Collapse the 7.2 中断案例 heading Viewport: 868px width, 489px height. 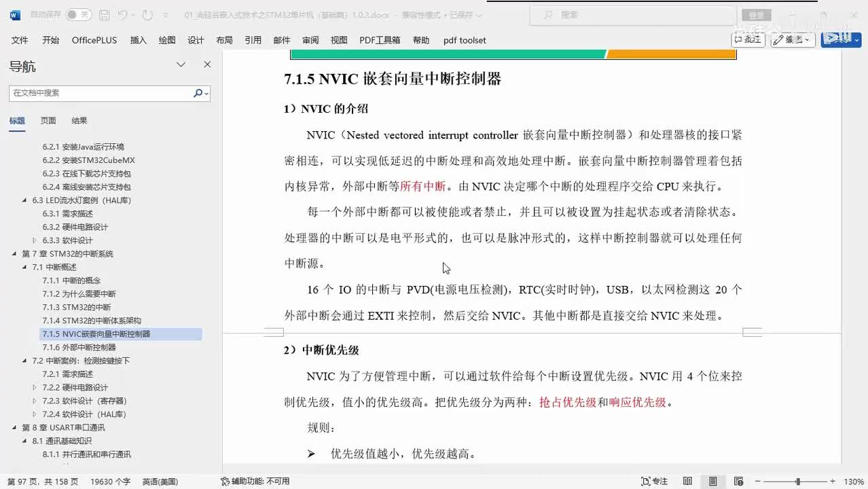tap(25, 361)
